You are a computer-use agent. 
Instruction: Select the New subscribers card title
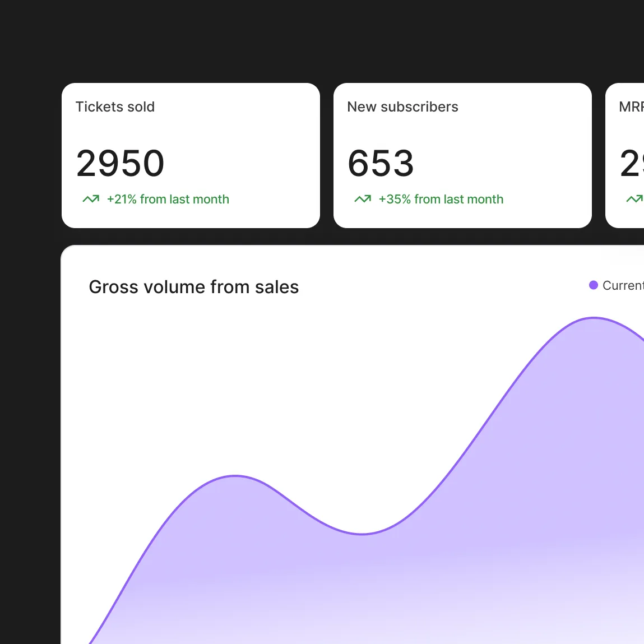pyautogui.click(x=402, y=106)
